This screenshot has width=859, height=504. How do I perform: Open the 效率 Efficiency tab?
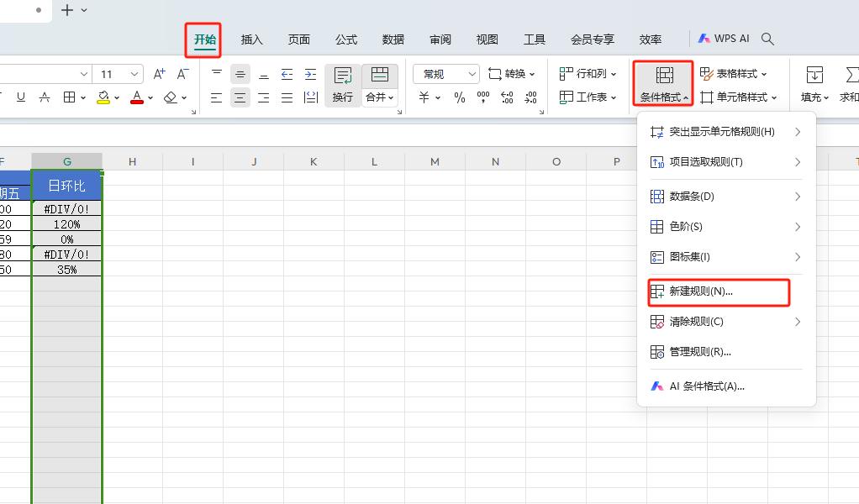(x=651, y=39)
